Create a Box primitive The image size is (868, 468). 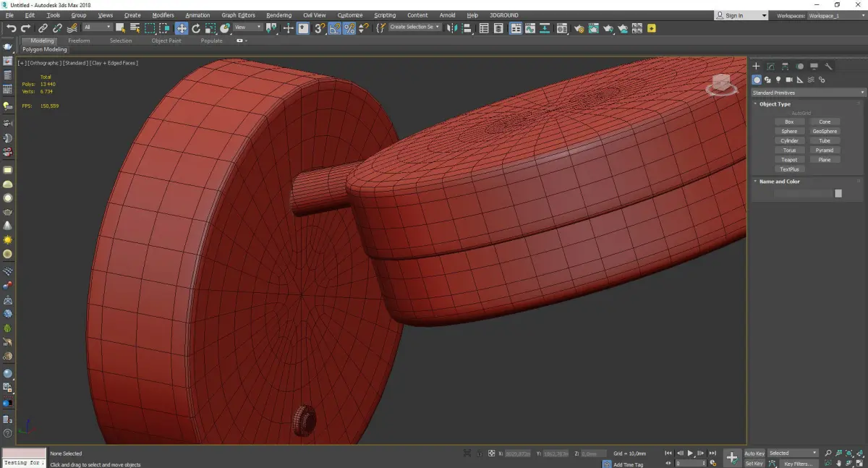pos(789,122)
